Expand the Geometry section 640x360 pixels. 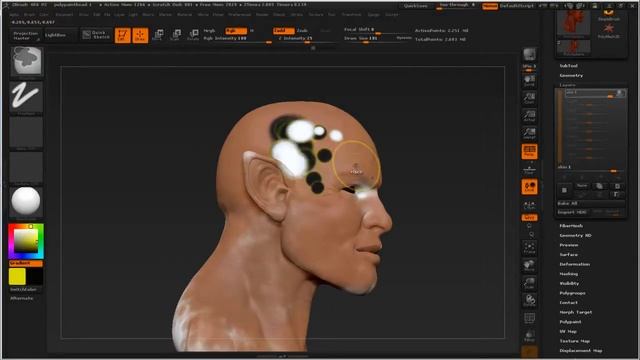(571, 76)
